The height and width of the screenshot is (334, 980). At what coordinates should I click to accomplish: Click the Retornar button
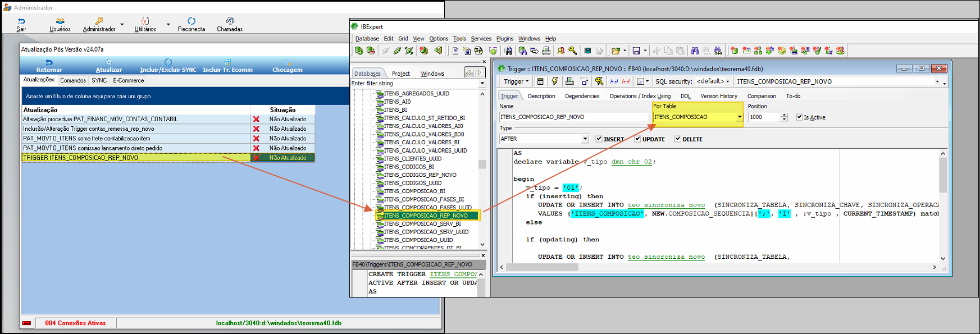point(49,66)
